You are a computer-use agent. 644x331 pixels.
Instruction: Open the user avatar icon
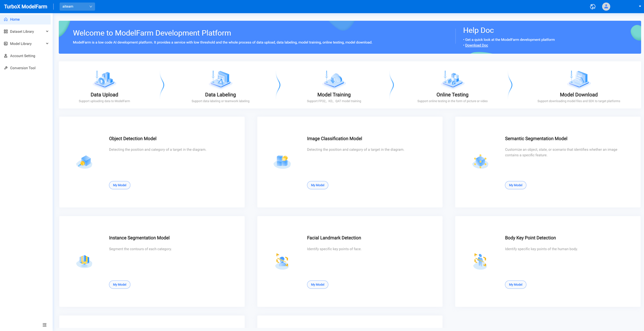tap(606, 6)
